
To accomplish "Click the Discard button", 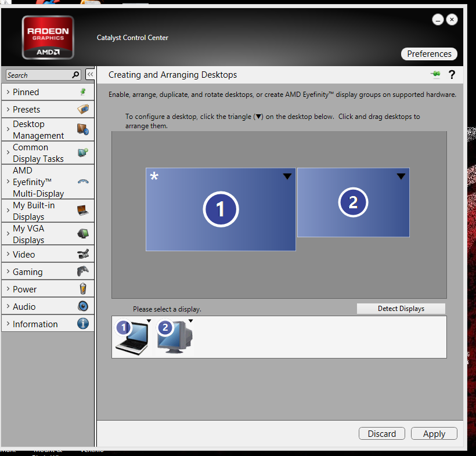I will pyautogui.click(x=381, y=433).
